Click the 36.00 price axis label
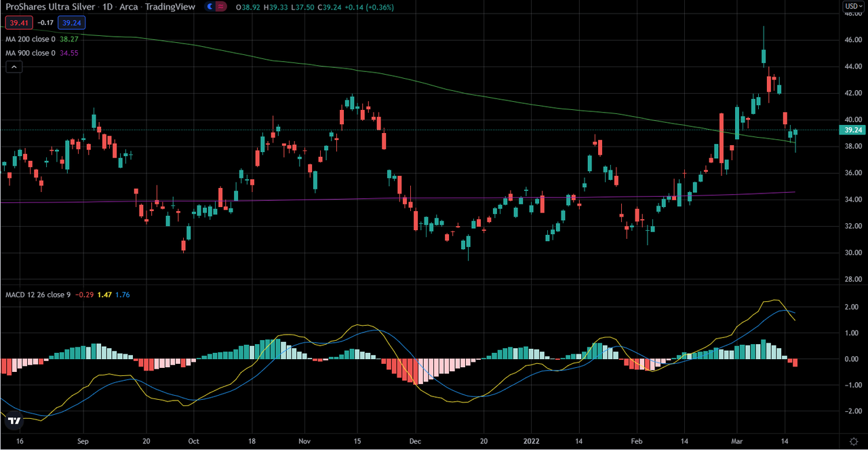 853,173
